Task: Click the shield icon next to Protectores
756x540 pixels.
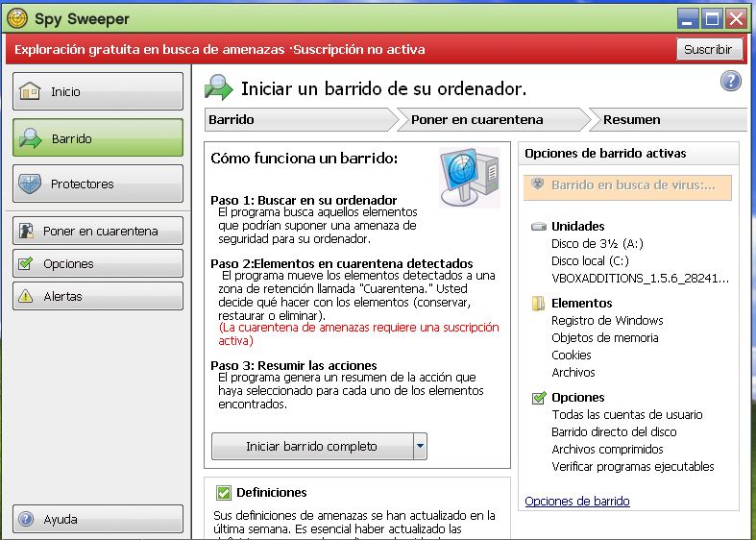Action: [30, 184]
